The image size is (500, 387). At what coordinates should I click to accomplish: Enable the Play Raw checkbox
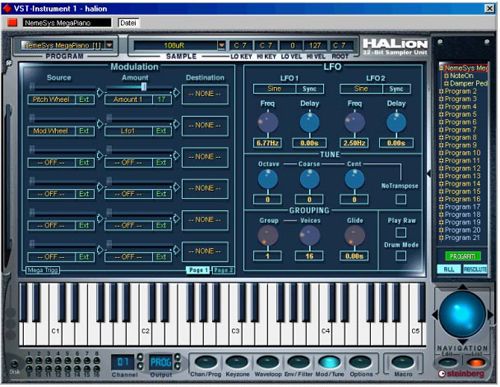(x=401, y=232)
